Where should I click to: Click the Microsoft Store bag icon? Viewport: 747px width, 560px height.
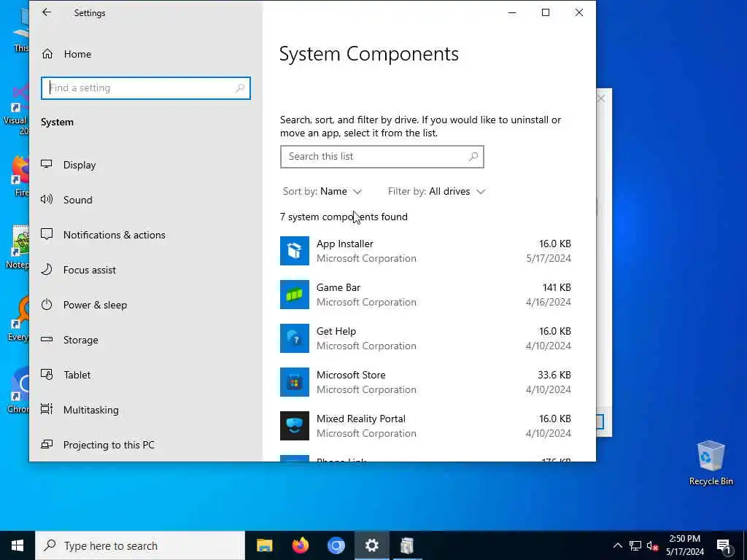coord(295,382)
